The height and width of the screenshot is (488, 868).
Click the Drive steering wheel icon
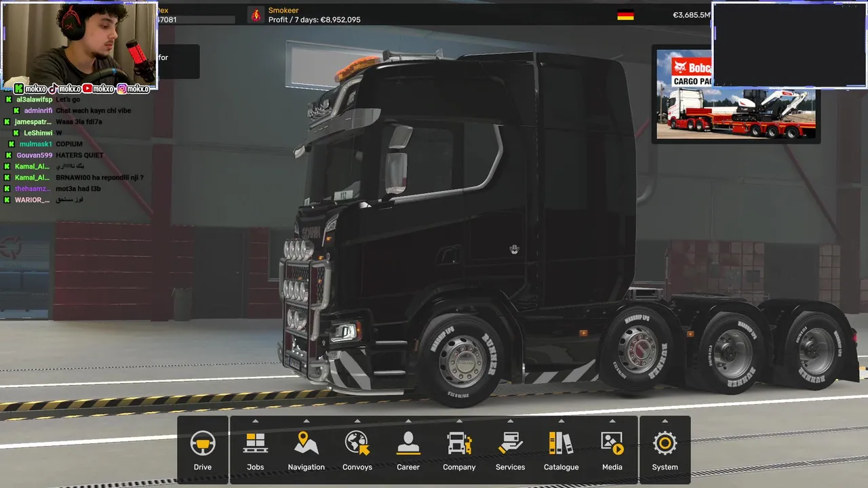point(202,444)
